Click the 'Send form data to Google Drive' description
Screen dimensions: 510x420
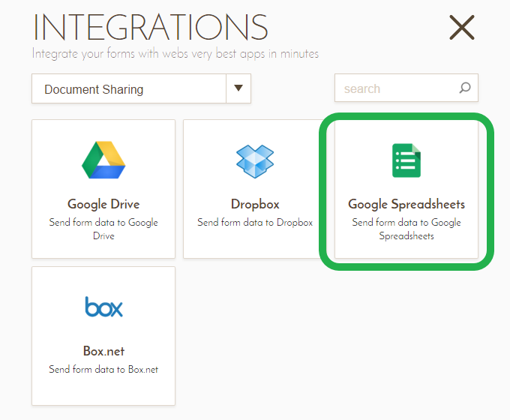pyautogui.click(x=103, y=229)
